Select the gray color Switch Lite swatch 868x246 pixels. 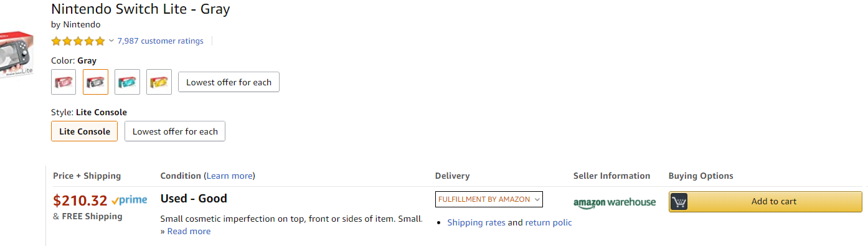[95, 82]
